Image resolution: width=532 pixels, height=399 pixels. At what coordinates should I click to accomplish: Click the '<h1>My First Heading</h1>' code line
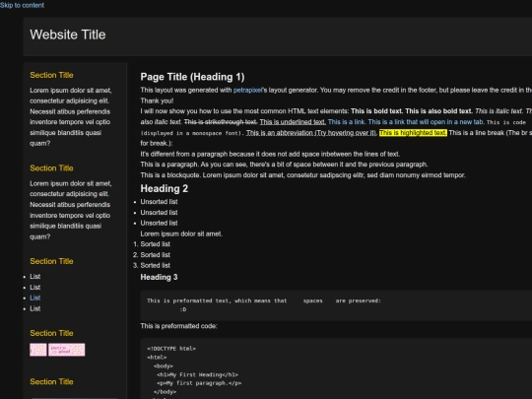[197, 375]
